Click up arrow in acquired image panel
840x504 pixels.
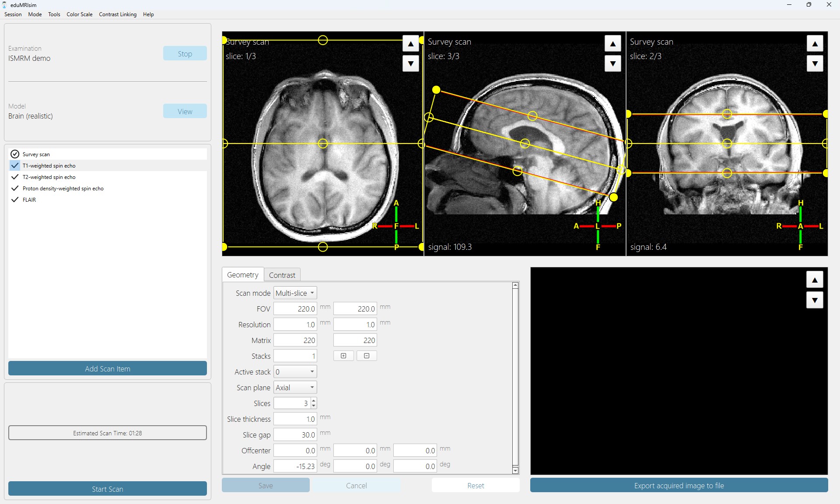pos(815,280)
